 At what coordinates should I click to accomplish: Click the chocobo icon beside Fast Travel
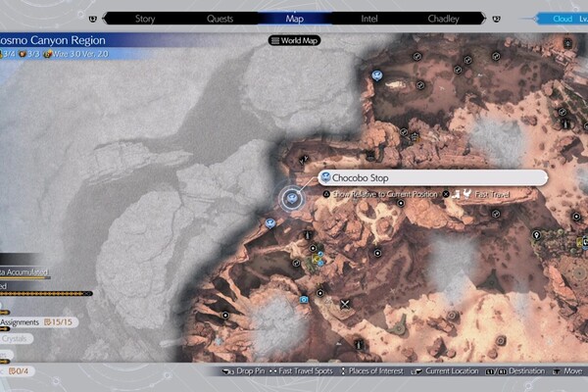[x=466, y=194]
